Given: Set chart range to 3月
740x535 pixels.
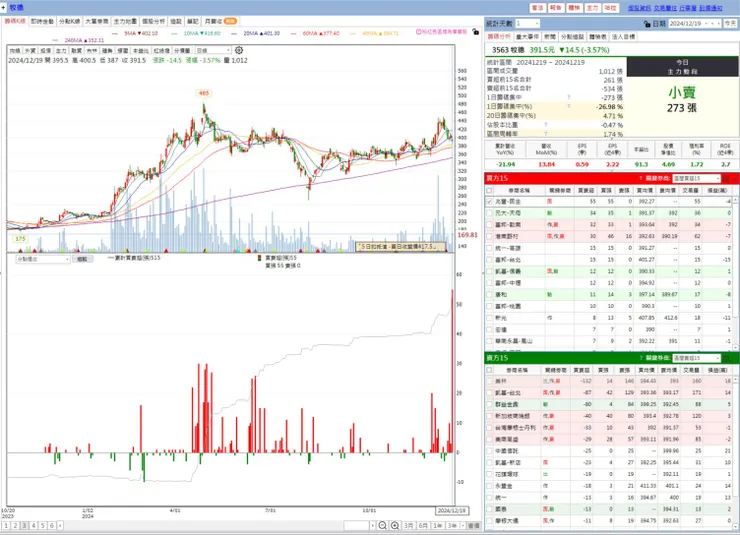Looking at the screenshot, I should (x=409, y=525).
